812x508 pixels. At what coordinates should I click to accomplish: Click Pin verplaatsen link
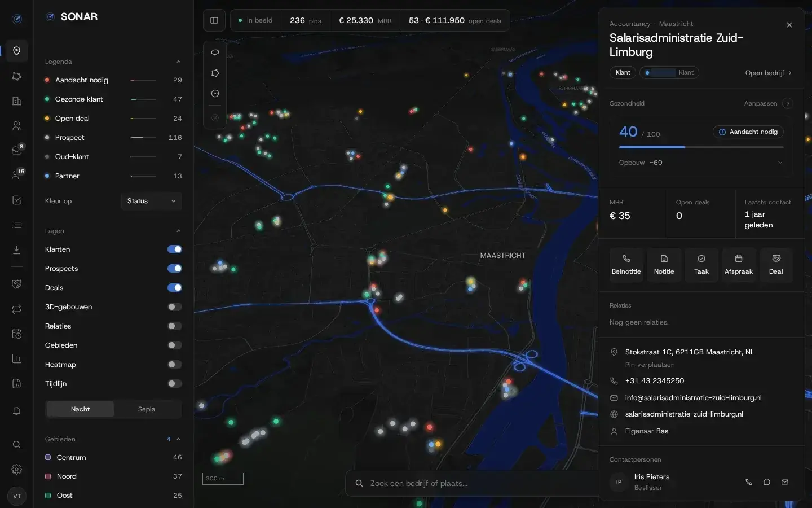tap(650, 365)
